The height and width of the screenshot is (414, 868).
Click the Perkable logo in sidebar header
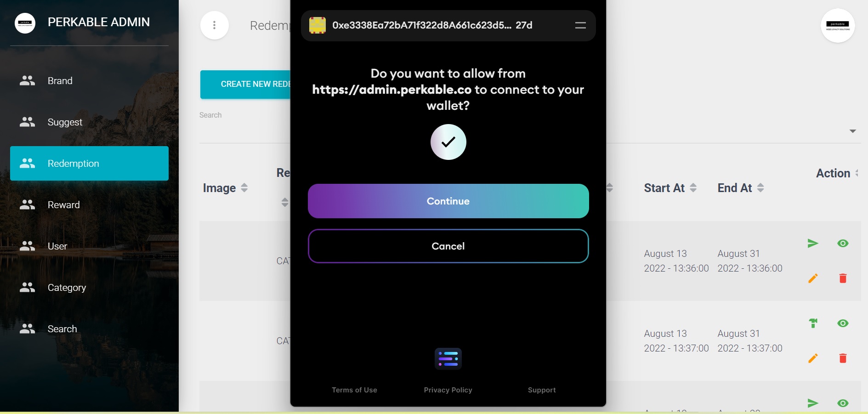(x=25, y=23)
